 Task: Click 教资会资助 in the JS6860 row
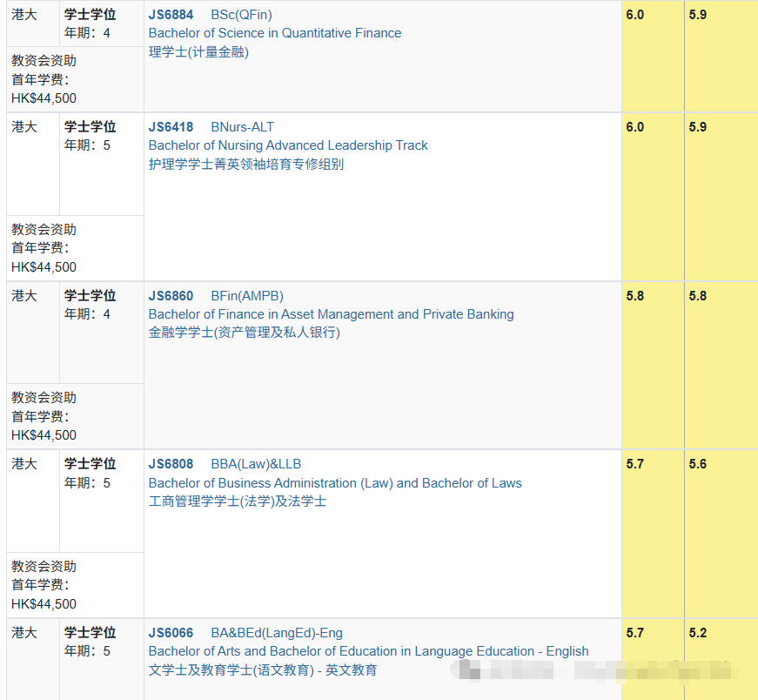click(44, 398)
